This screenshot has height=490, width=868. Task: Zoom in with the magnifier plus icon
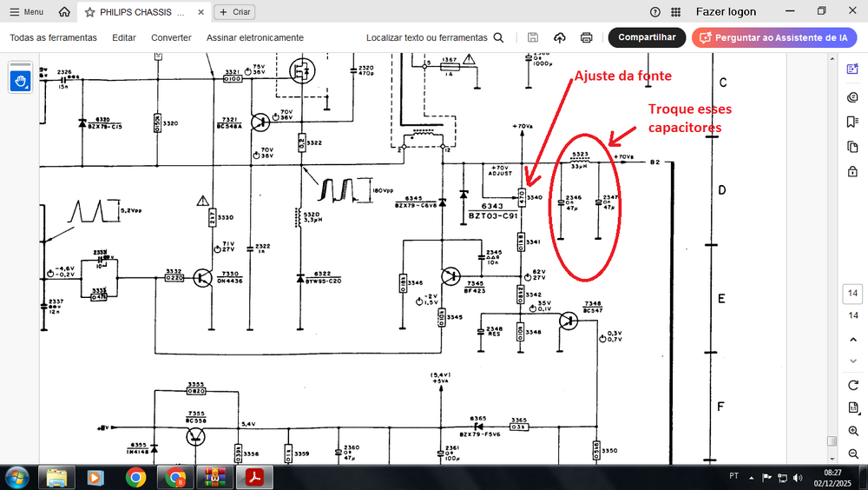tap(852, 430)
